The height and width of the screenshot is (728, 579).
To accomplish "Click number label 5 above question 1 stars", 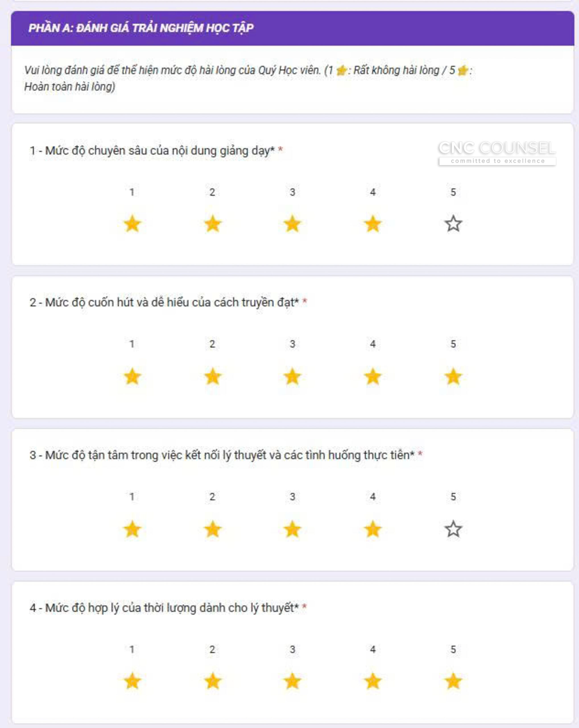I will tap(453, 192).
